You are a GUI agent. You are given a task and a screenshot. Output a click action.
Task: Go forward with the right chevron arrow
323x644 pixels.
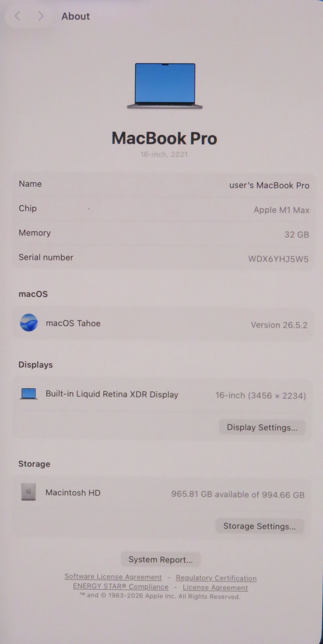tap(41, 16)
